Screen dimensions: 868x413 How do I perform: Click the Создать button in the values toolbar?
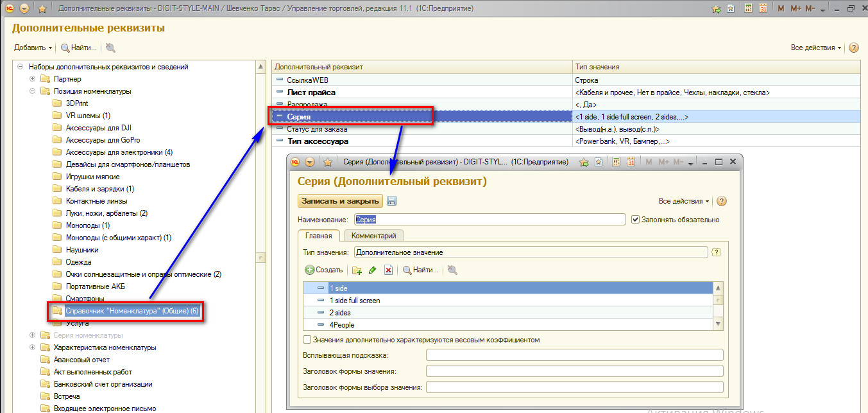(324, 270)
